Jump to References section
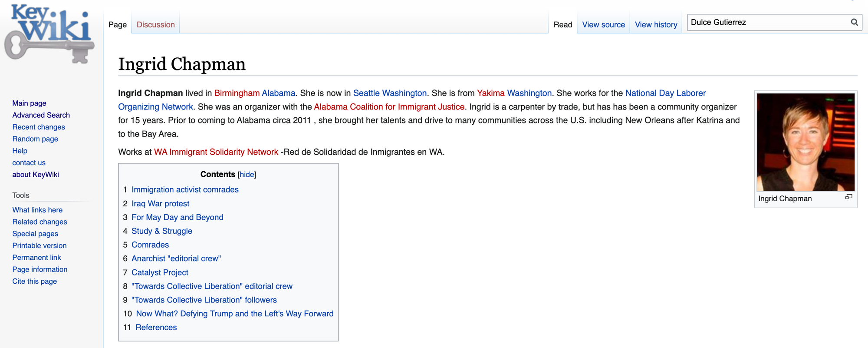This screenshot has width=868, height=348. click(x=156, y=328)
